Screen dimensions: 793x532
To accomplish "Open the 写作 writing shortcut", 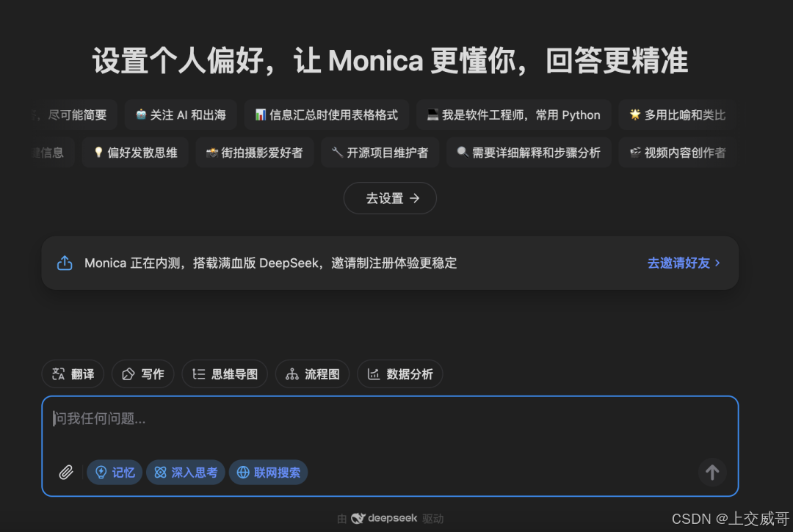I will point(142,374).
